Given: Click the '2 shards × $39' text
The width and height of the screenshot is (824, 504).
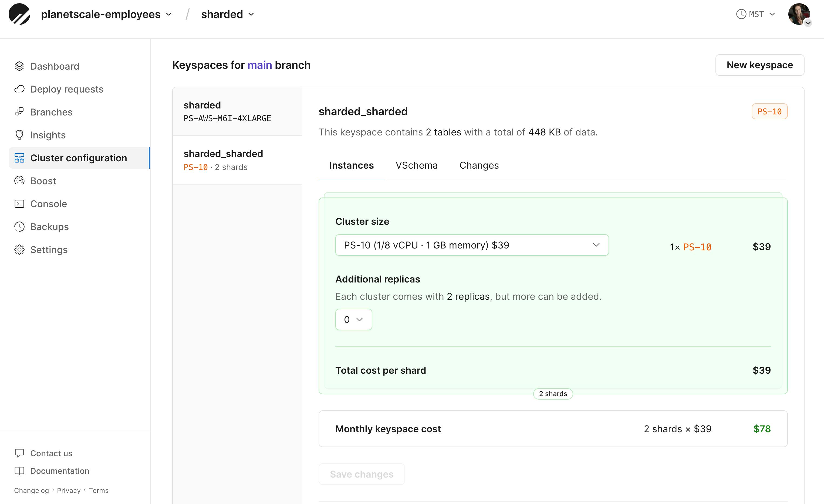Looking at the screenshot, I should click(x=677, y=429).
